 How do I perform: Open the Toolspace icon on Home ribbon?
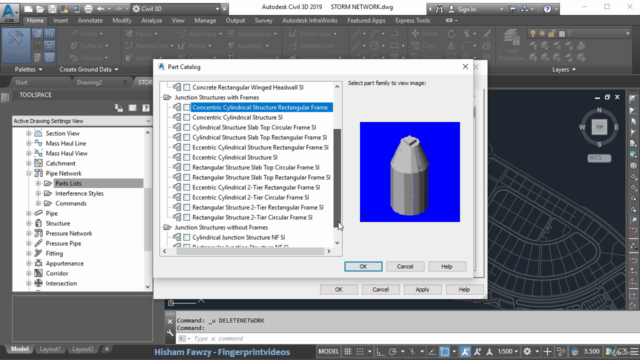[16, 45]
